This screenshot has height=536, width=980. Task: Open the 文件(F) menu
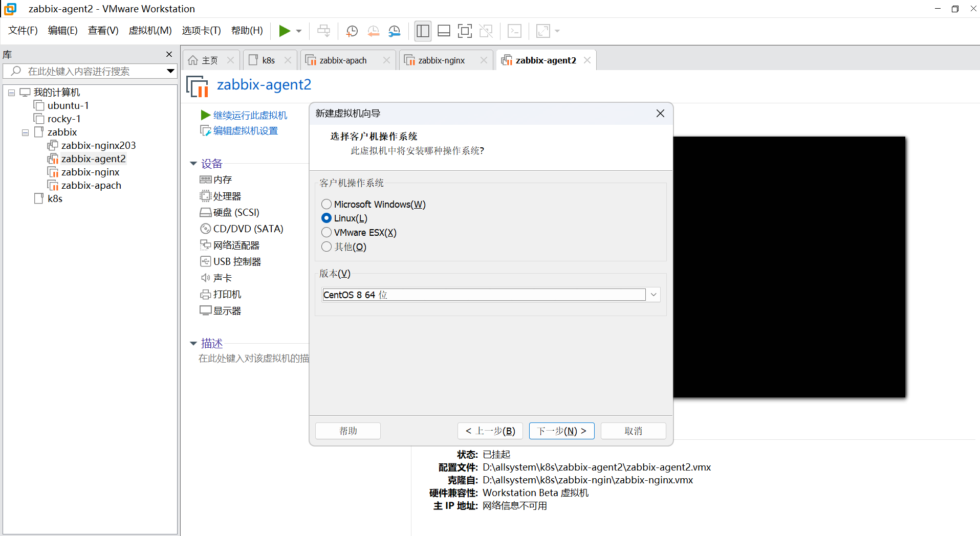tap(23, 31)
